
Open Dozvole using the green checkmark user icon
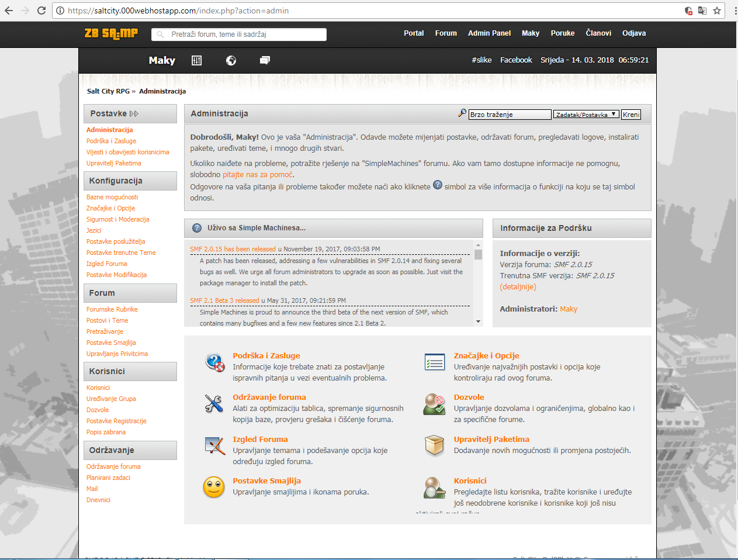pos(434,403)
